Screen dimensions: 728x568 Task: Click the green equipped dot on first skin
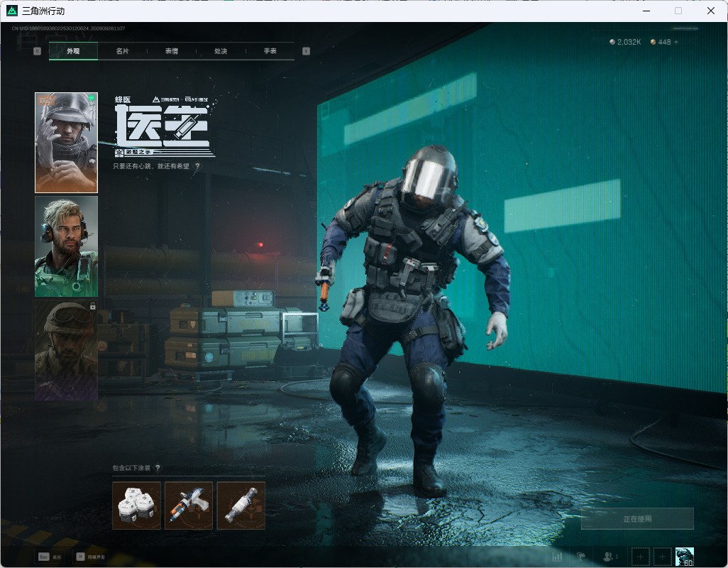pyautogui.click(x=92, y=97)
